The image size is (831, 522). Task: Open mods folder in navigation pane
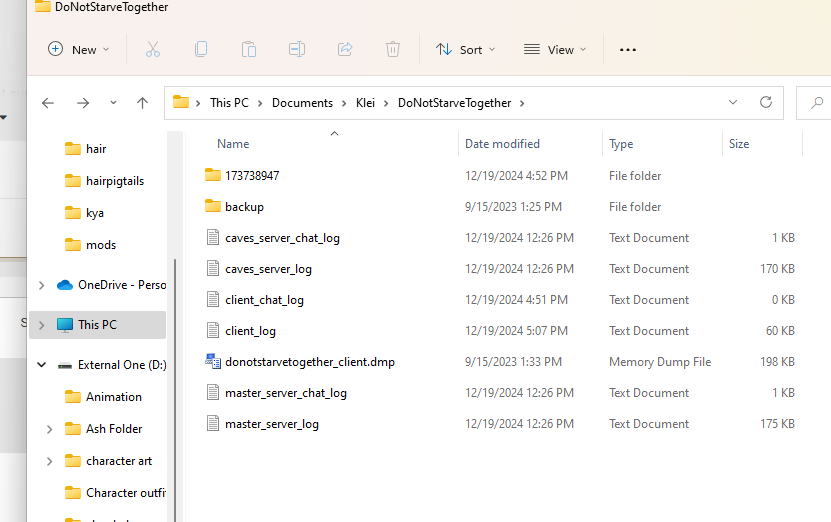click(101, 244)
